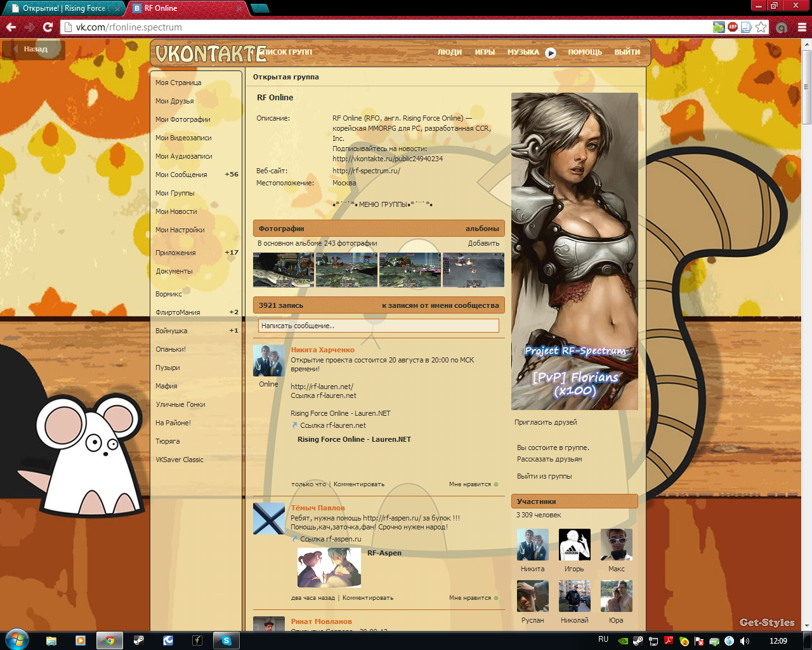The width and height of the screenshot is (812, 650).
Task: Click the Написать сообщение input field
Action: pyautogui.click(x=379, y=326)
